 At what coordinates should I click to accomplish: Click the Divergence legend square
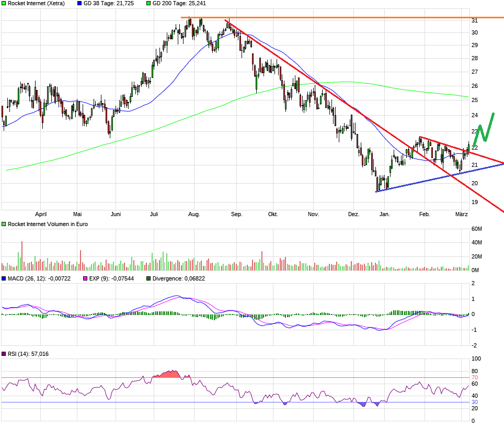click(x=148, y=278)
